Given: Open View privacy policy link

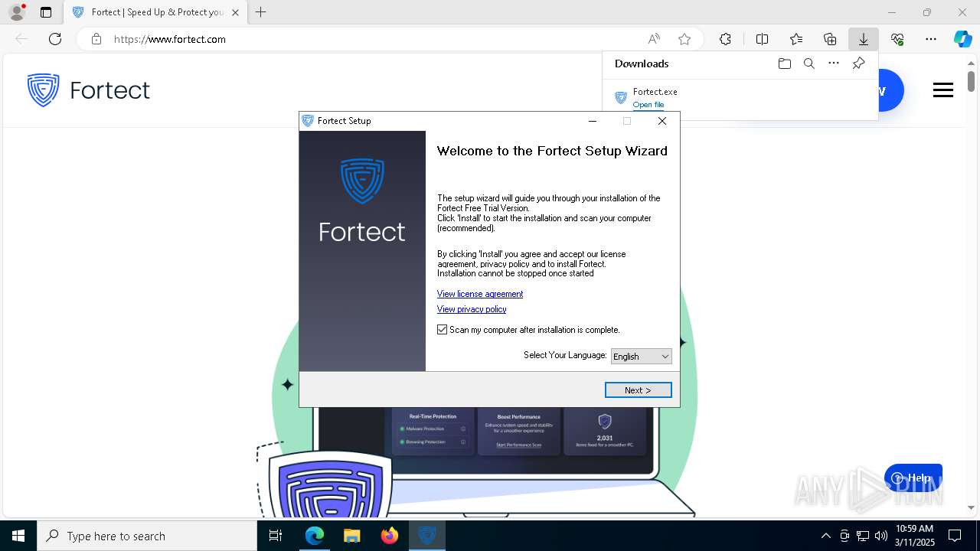Looking at the screenshot, I should coord(472,309).
